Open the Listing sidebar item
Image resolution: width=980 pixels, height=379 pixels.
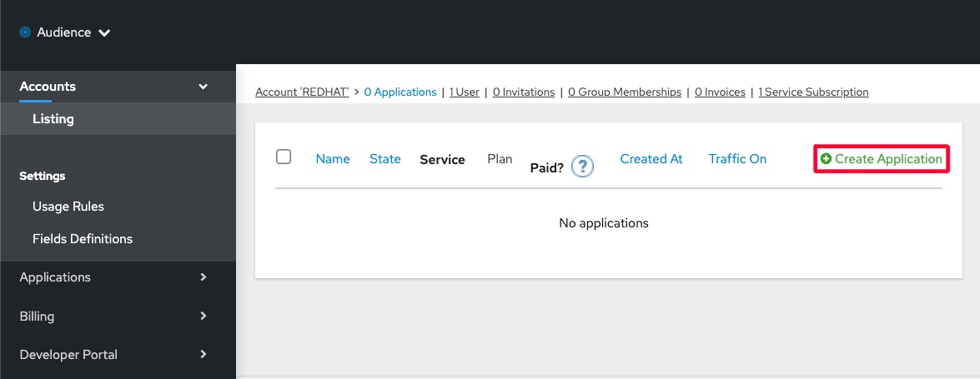click(53, 119)
